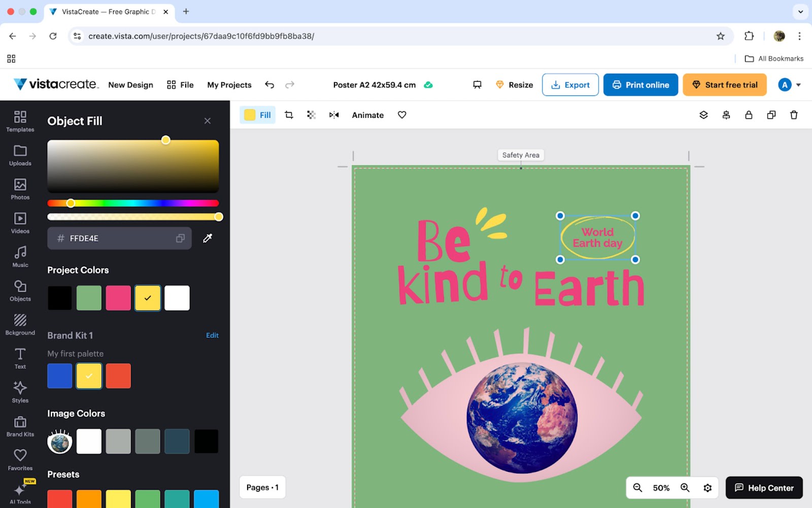Delete the selected element with the trash icon
Viewport: 812px width, 508px height.
(x=794, y=115)
